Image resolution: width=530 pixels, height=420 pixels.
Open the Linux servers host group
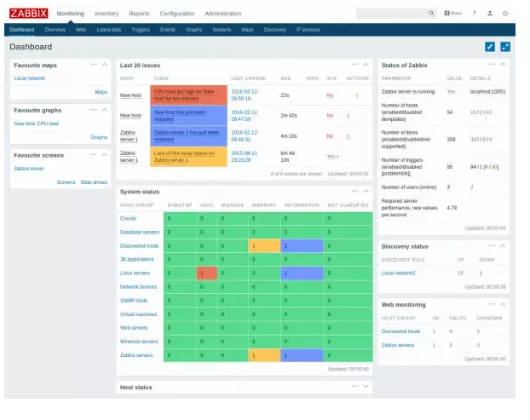135,273
